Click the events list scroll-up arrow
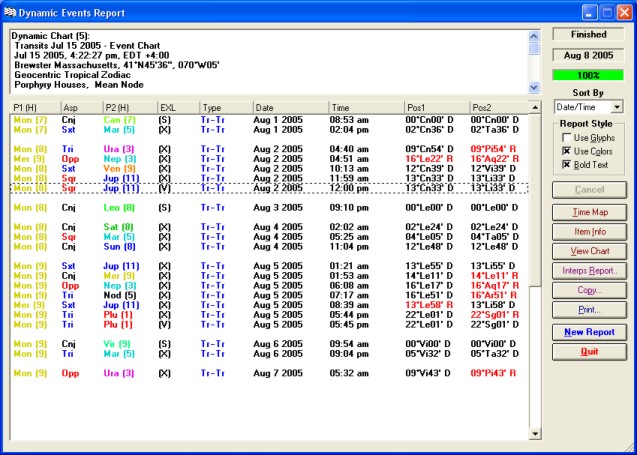This screenshot has height=455, width=637. click(x=536, y=107)
